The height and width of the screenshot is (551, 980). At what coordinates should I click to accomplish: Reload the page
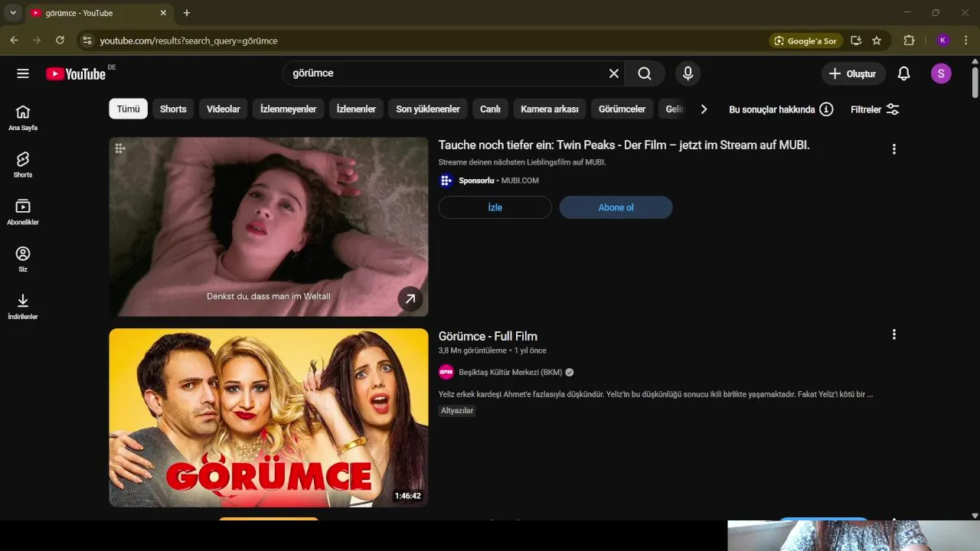tap(60, 41)
